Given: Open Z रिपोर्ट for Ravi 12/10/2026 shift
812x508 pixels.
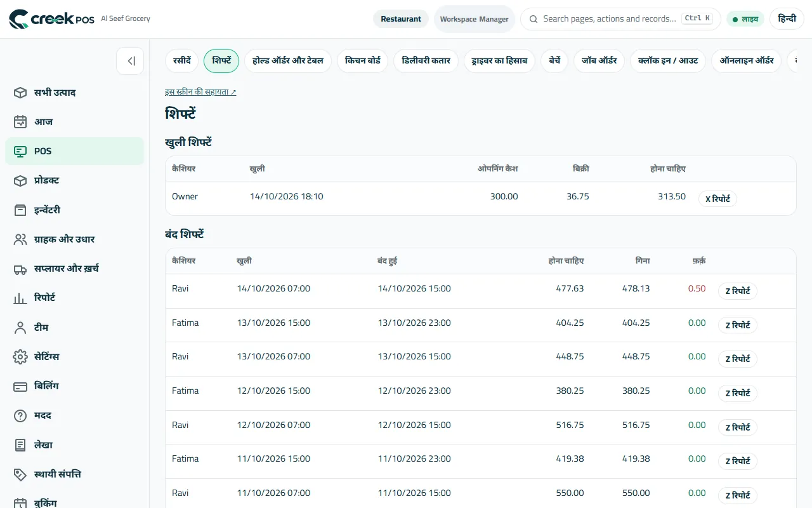Looking at the screenshot, I should pyautogui.click(x=738, y=427).
